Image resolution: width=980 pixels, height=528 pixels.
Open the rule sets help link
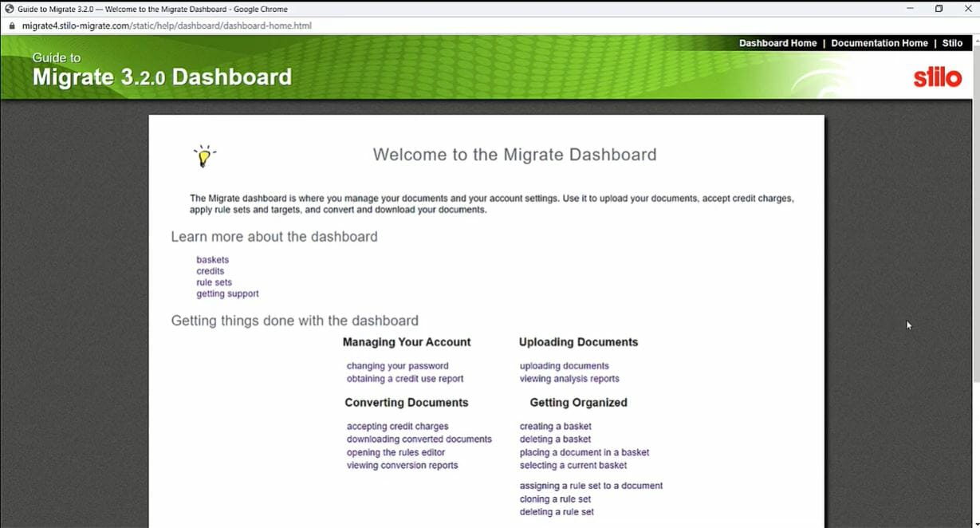[214, 282]
